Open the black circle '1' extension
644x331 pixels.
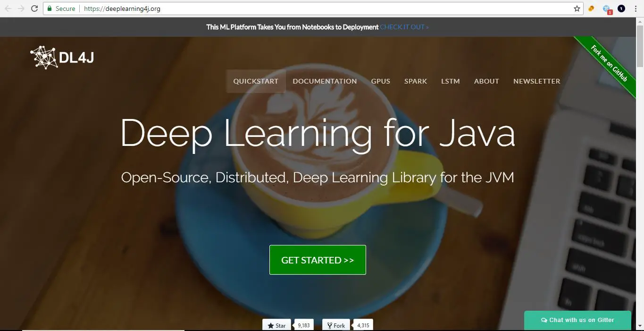[x=621, y=8]
